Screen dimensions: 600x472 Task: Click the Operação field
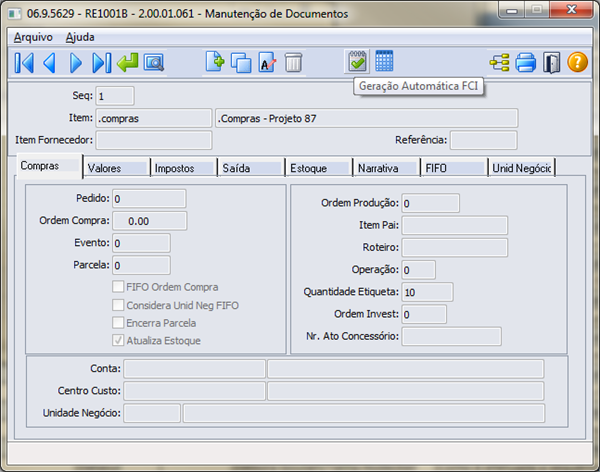pos(418,270)
